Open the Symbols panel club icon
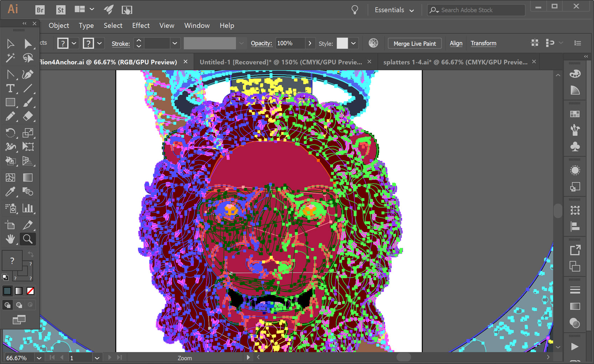Screen dimensions: 594x364 [575, 147]
